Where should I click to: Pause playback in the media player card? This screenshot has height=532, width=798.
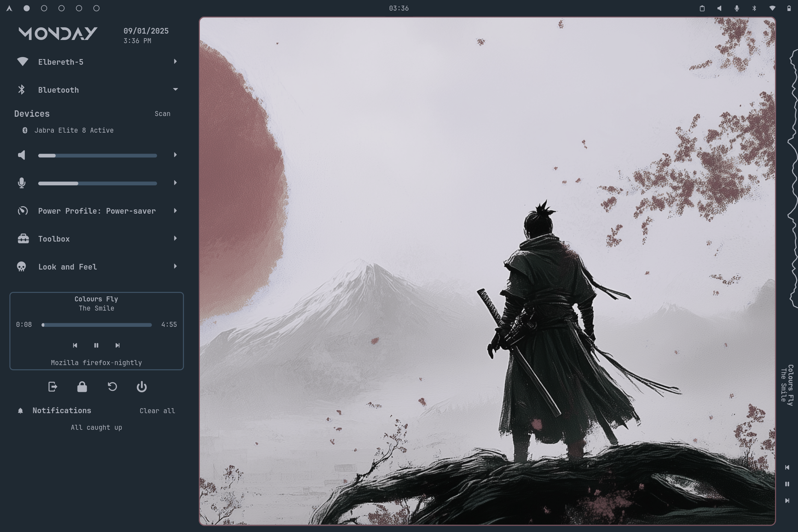96,345
